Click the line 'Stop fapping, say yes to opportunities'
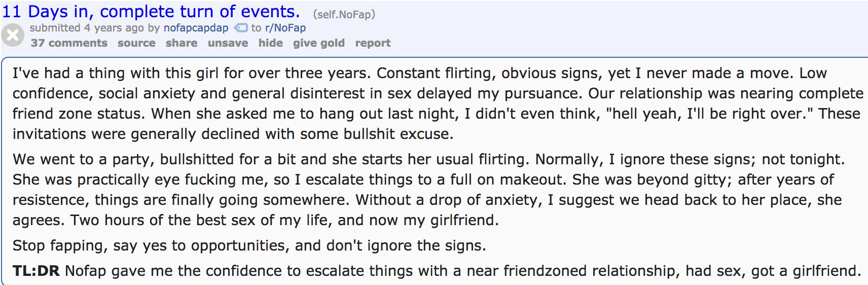The image size is (868, 285). click(x=249, y=245)
